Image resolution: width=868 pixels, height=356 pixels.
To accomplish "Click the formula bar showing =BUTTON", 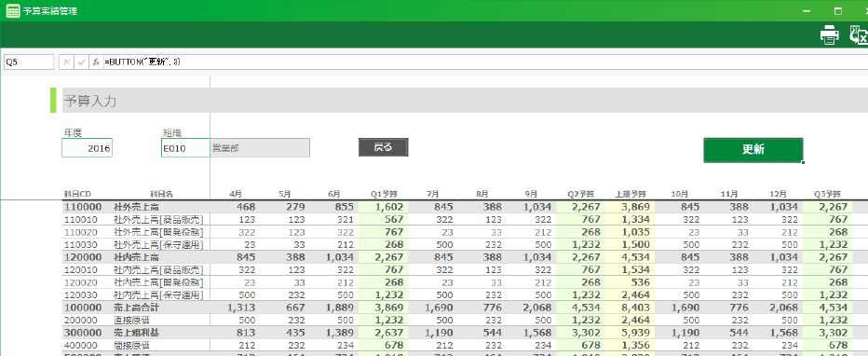I will [x=485, y=62].
